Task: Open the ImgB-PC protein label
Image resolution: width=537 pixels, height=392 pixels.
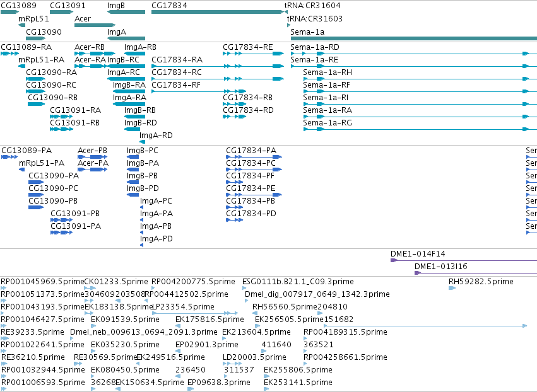Action: 142,151
